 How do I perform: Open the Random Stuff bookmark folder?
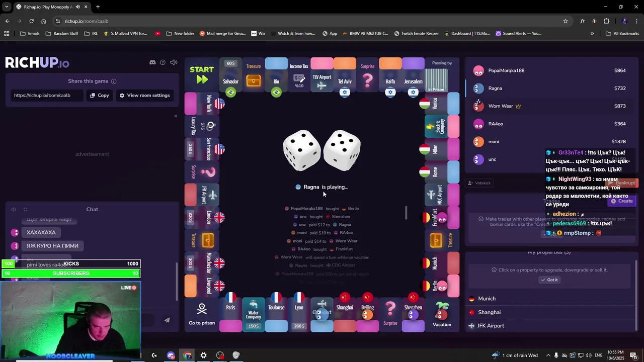[x=62, y=34]
